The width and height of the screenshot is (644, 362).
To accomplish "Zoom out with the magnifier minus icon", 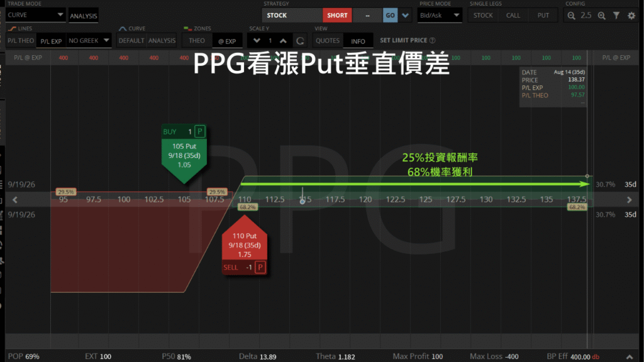I will point(571,16).
